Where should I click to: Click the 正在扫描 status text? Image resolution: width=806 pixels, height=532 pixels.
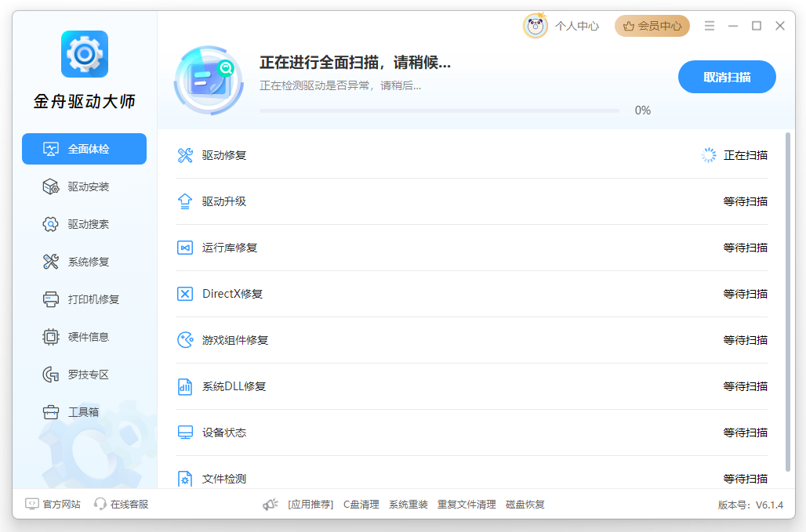(x=746, y=155)
